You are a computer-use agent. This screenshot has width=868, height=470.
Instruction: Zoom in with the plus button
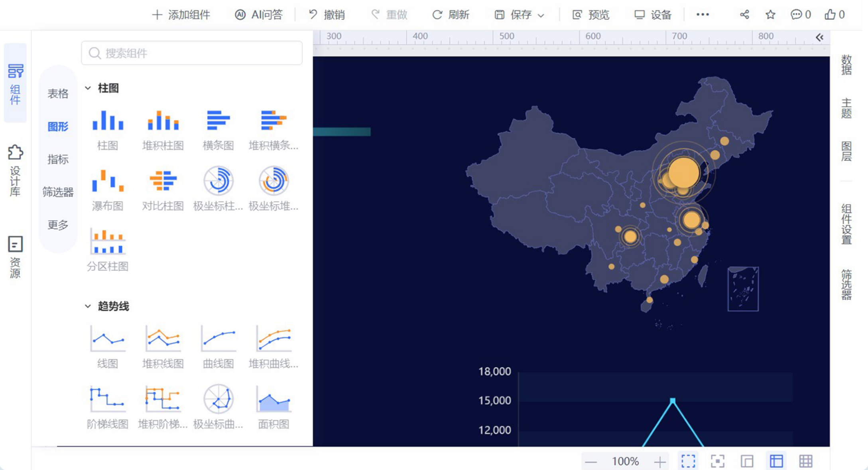[660, 462]
